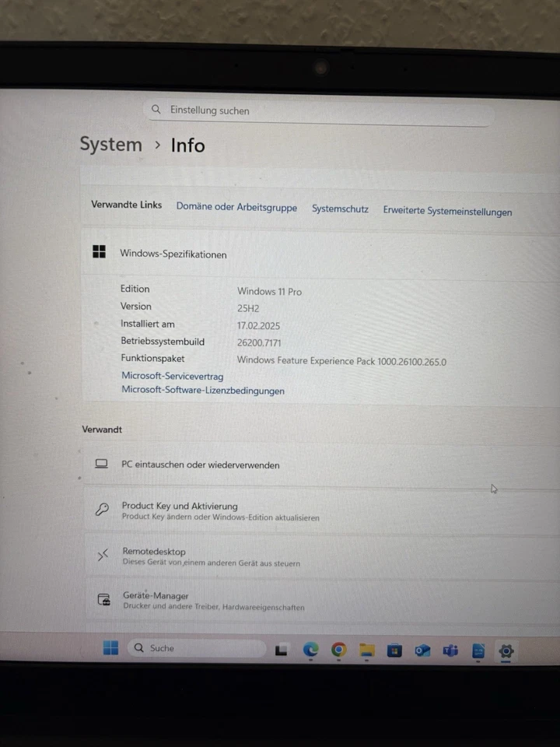This screenshot has width=560, height=747.
Task: Open the blue document app on taskbar
Action: pos(478,651)
